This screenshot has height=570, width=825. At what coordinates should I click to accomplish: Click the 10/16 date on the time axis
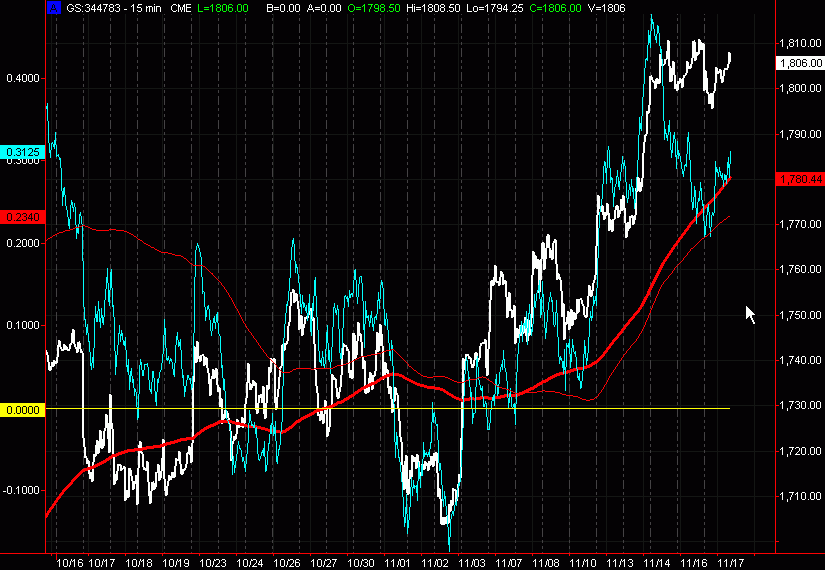pyautogui.click(x=69, y=563)
